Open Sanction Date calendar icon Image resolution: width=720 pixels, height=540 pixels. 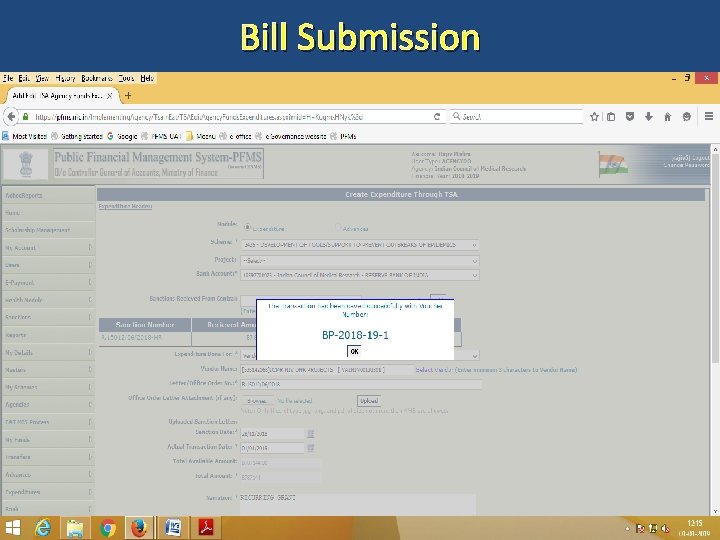coord(310,433)
